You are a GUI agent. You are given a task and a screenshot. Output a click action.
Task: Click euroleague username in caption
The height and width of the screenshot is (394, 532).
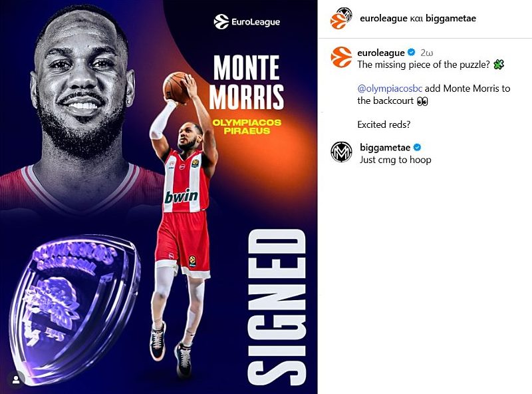(381, 53)
